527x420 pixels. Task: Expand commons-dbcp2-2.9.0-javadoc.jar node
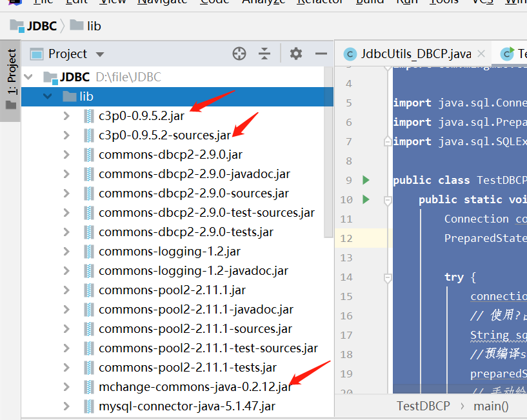pos(66,174)
